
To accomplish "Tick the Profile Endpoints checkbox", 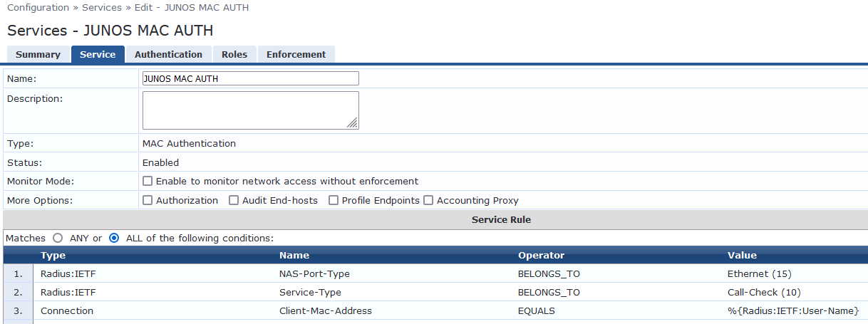I will coord(334,201).
